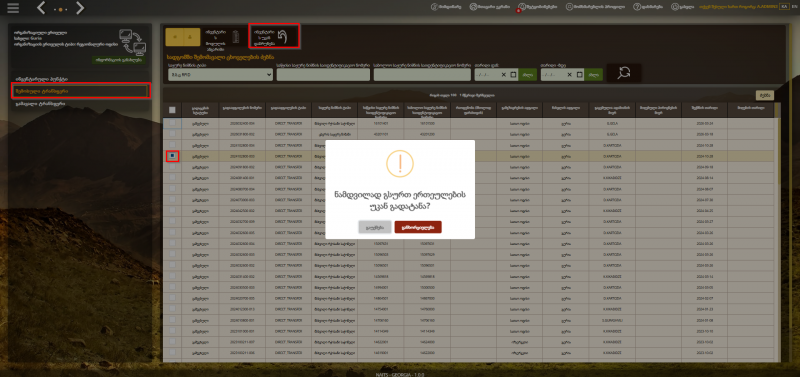The width and height of the screenshot is (800, 377).
Task: Select the highlighted incoming transfer left menu item
Action: [x=81, y=91]
